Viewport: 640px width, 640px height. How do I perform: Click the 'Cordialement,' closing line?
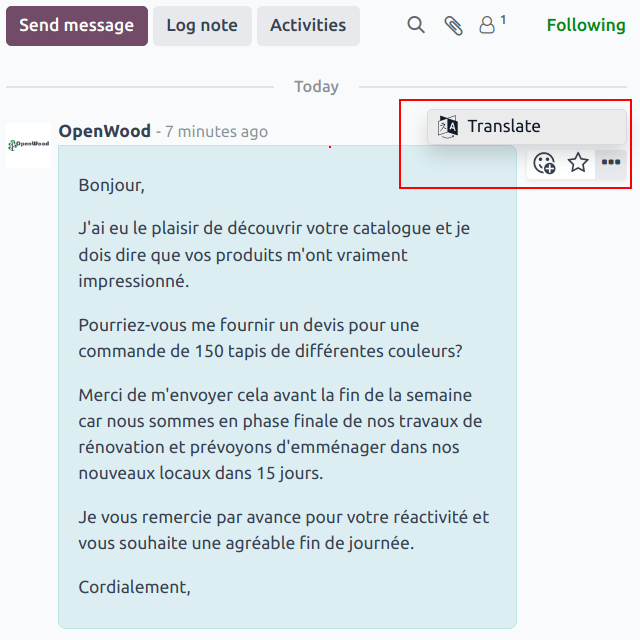[134, 587]
